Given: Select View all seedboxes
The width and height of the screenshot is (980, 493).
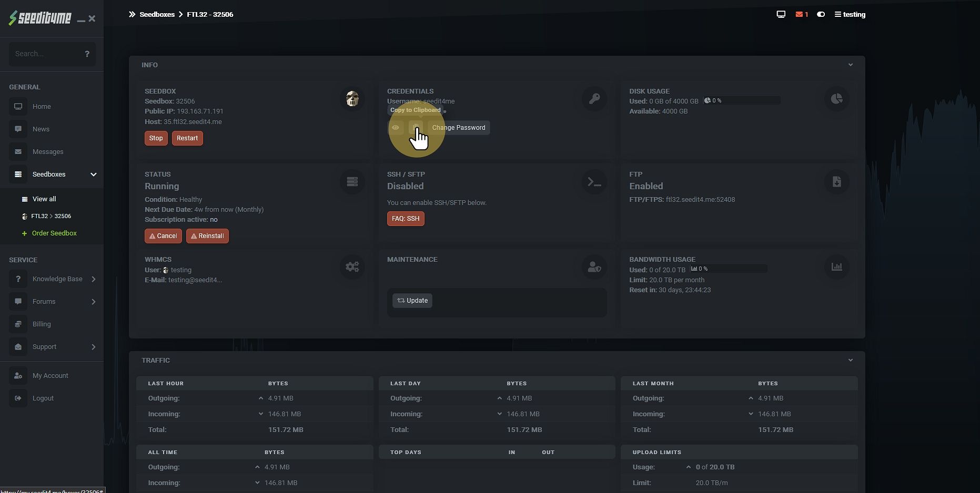Looking at the screenshot, I should coord(44,199).
